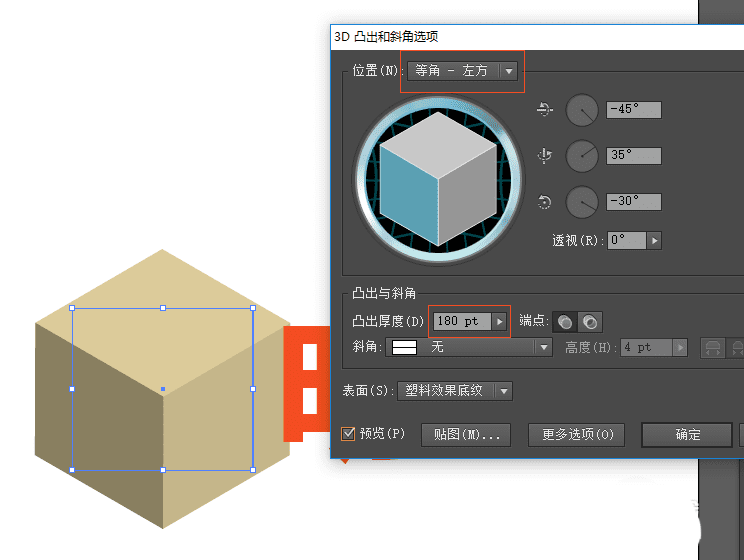Open the 表面 dropdown showing 塑料效果底纹

[455, 392]
